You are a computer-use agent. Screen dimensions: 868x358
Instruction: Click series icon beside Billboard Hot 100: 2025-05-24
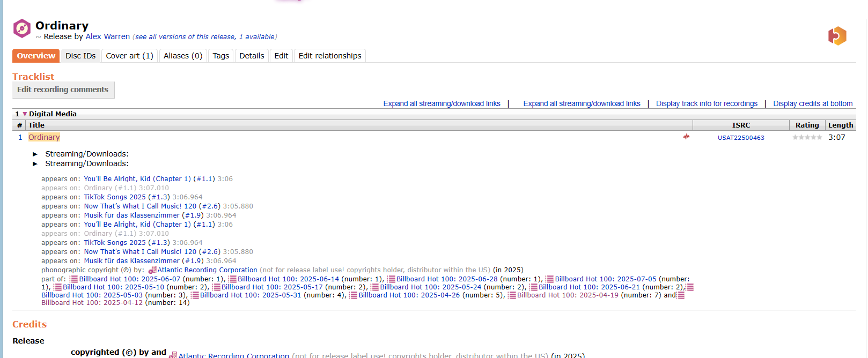(374, 287)
